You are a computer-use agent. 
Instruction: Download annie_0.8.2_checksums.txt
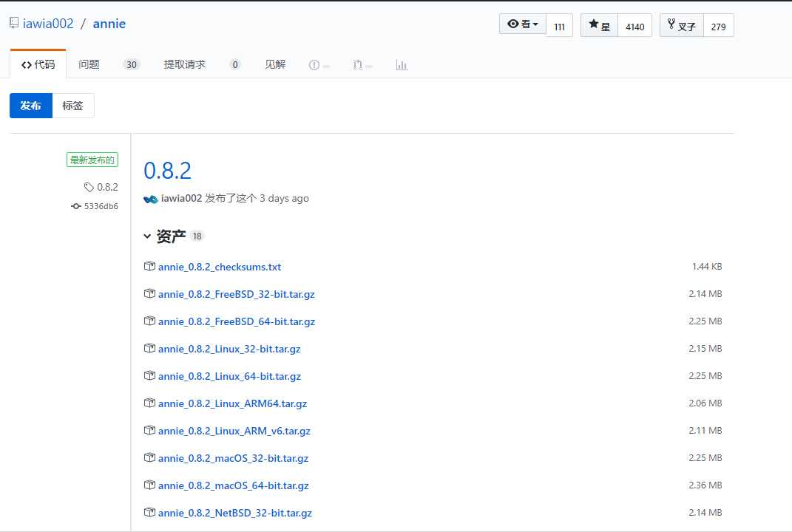click(220, 267)
